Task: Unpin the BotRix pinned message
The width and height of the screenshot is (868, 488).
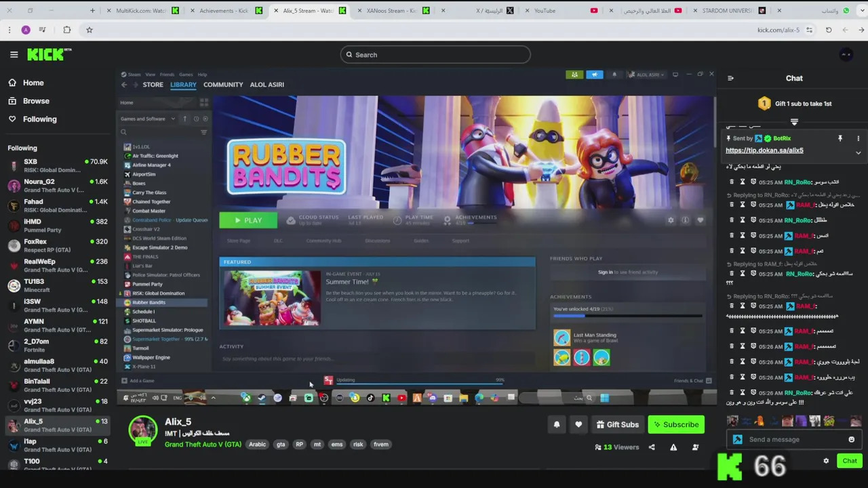Action: point(840,138)
